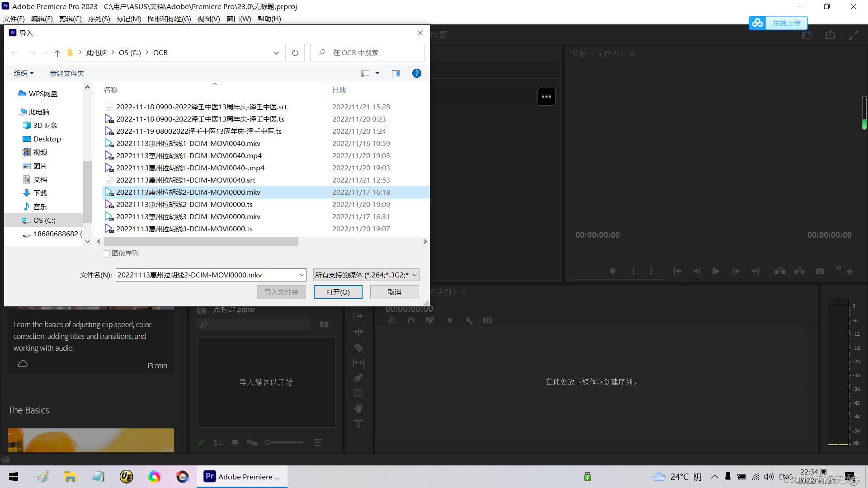
Task: Select Desktop in the navigation tree
Action: tap(47, 139)
